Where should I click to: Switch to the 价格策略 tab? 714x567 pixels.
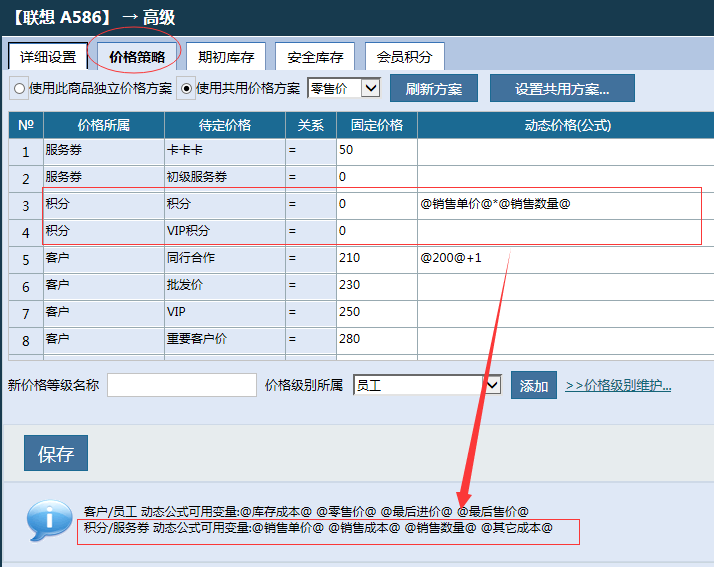137,56
